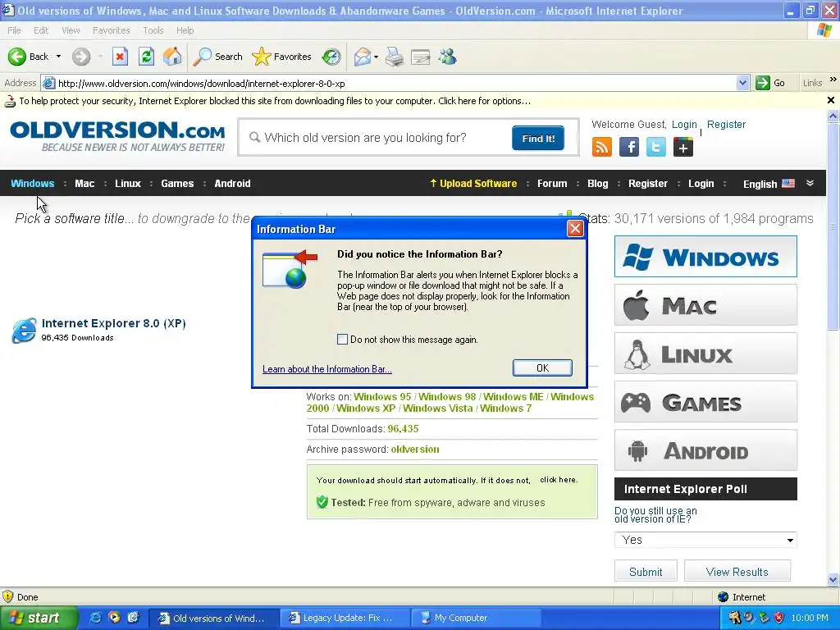Open the Search magnifier toolbar button
The height and width of the screenshot is (630, 840).
click(218, 57)
